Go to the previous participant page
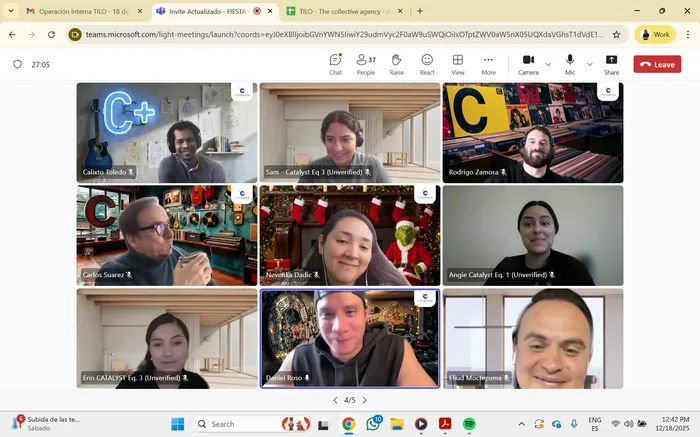 pos(335,400)
